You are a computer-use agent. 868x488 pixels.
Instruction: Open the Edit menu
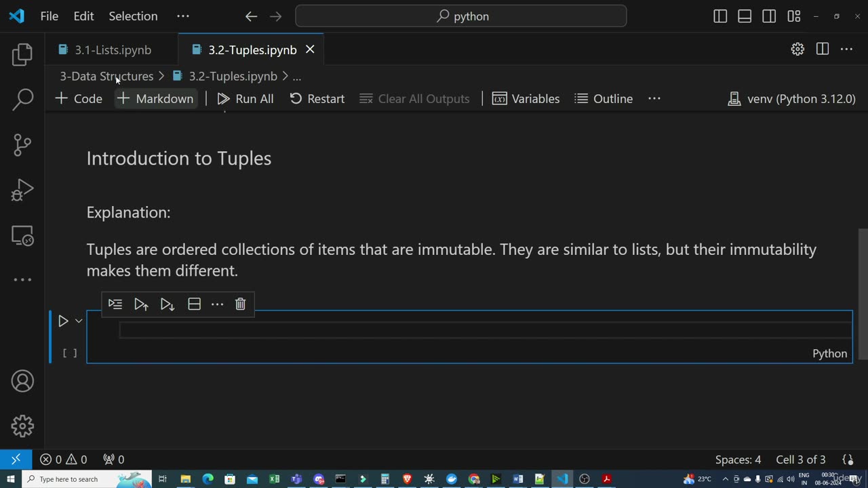[x=83, y=16]
